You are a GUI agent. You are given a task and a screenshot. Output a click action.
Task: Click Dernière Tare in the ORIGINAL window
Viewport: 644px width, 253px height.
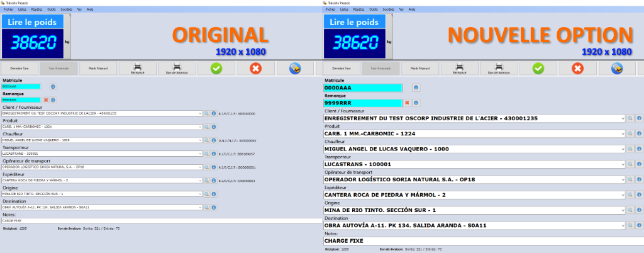(19, 68)
